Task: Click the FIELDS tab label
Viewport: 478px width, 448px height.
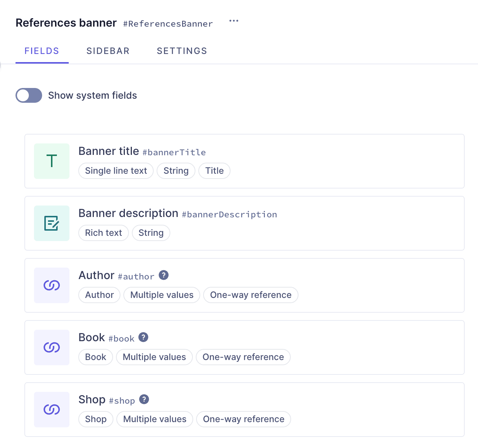Action: tap(42, 51)
